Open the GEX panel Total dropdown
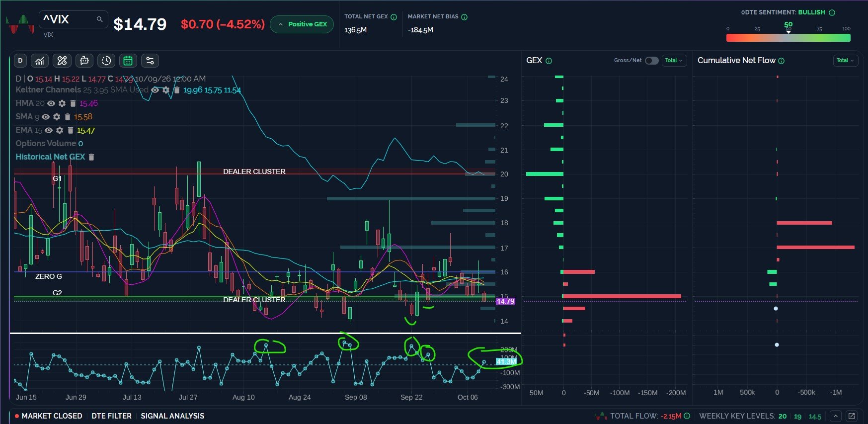This screenshot has width=868, height=424. pyautogui.click(x=674, y=61)
